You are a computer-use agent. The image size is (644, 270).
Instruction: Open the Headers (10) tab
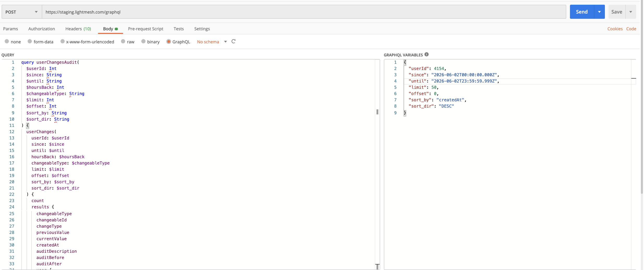tap(78, 29)
